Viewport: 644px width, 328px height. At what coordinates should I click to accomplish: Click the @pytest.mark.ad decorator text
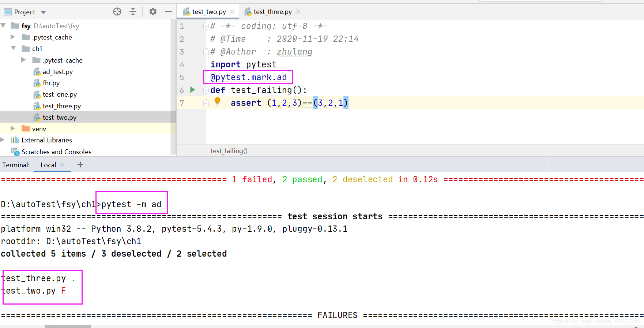coord(248,77)
